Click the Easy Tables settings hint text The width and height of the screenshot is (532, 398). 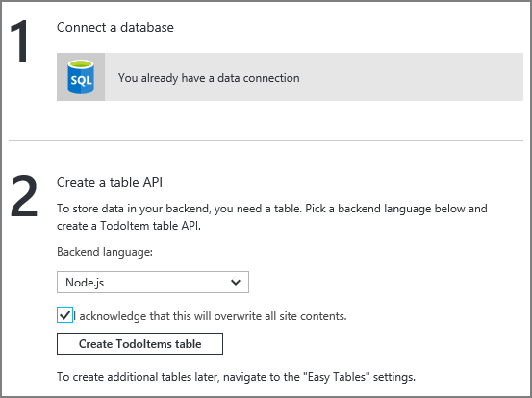tap(236, 377)
